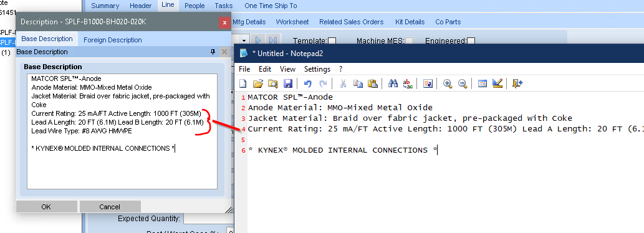Image resolution: width=644 pixels, height=233 pixels.
Task: Toggle the Template checkbox
Action: (x=332, y=41)
